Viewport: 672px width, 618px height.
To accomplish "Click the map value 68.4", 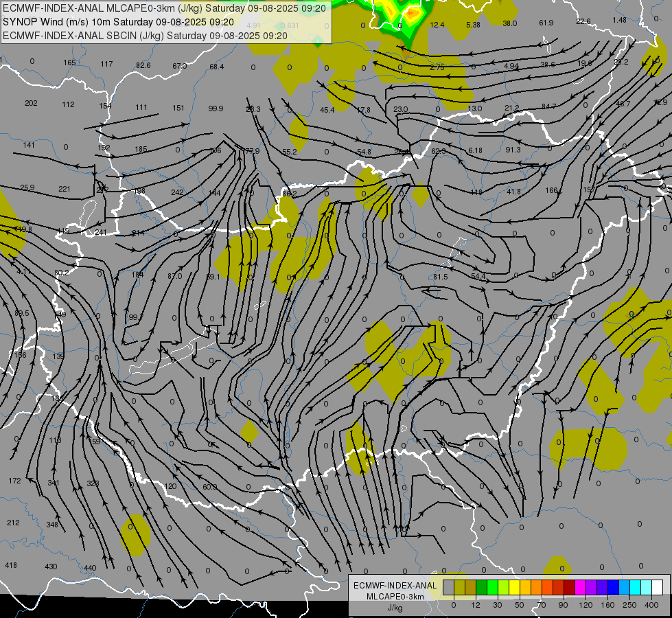I will coord(217,67).
